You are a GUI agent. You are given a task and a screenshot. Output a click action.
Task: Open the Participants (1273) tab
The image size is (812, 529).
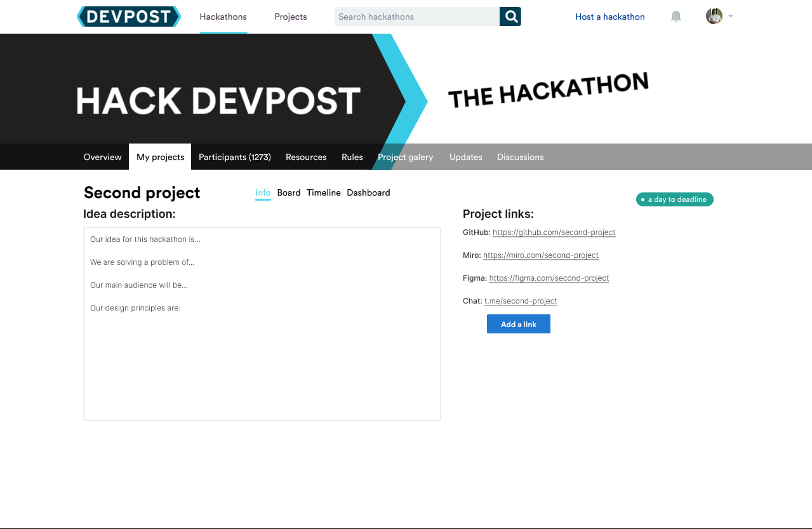[x=235, y=157]
